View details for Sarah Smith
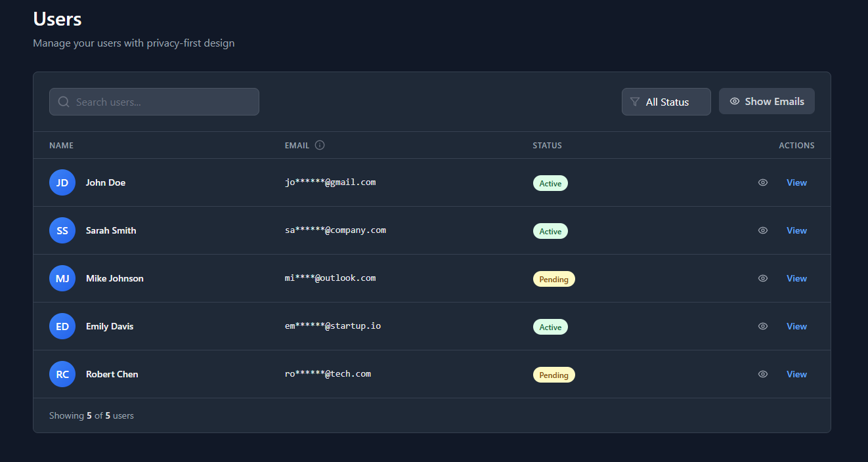Image resolution: width=868 pixels, height=462 pixels. click(x=796, y=230)
